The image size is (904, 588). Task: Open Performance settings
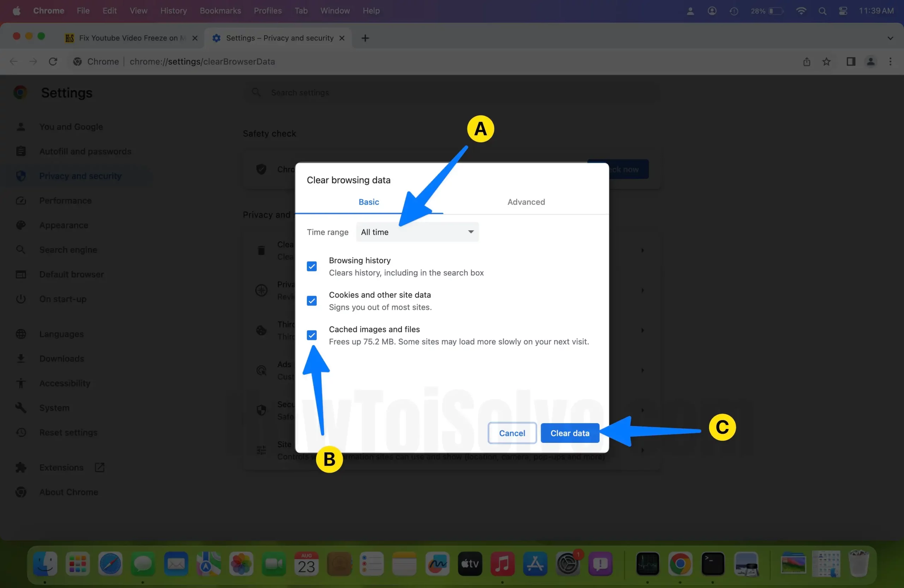(x=65, y=201)
